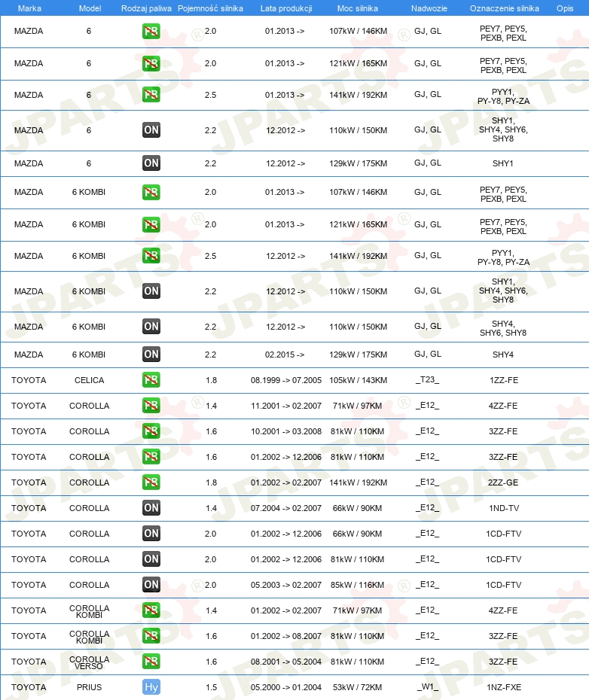The image size is (589, 700).
Task: Click the Marka column header
Action: [x=29, y=8]
